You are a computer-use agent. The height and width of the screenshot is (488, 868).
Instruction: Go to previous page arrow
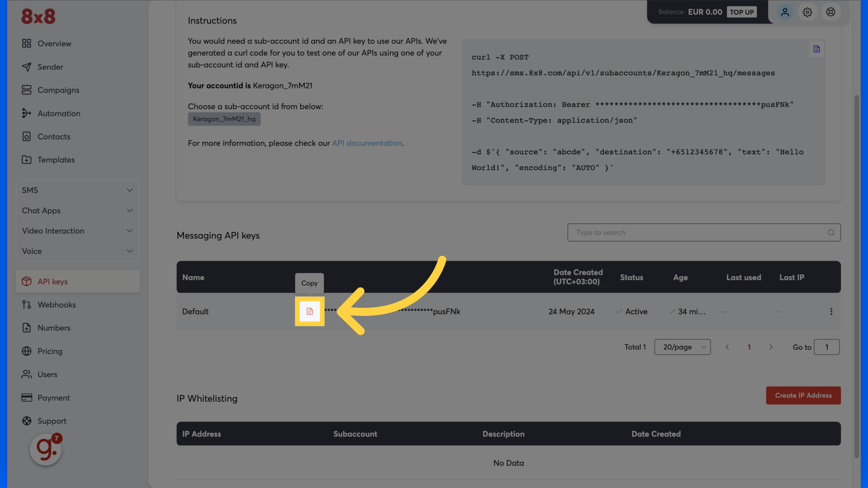pyautogui.click(x=727, y=347)
